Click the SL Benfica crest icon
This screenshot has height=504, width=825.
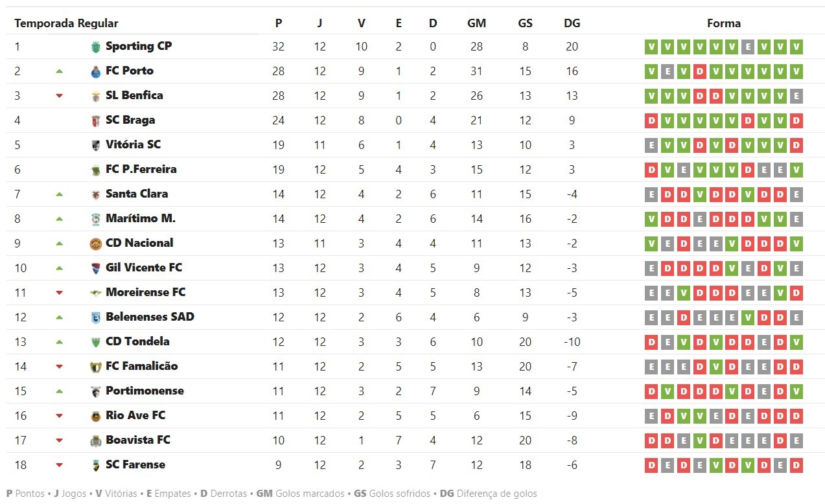coord(96,96)
